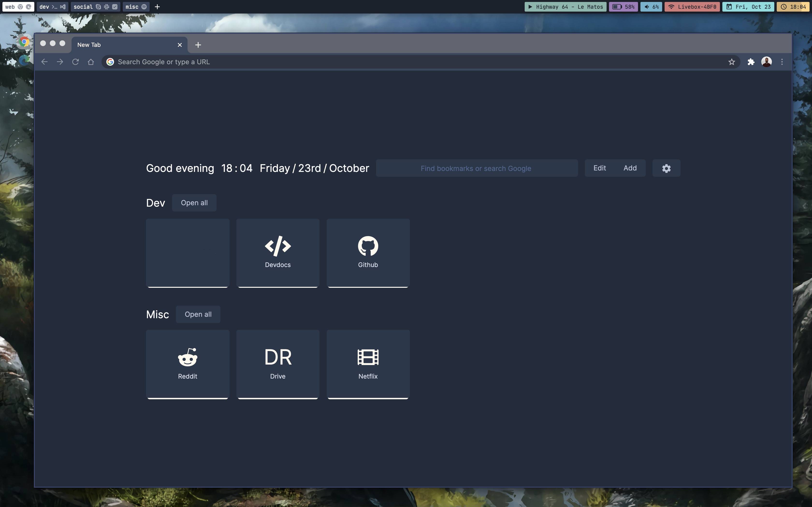
Task: Open the browser three-dot menu
Action: click(x=782, y=62)
